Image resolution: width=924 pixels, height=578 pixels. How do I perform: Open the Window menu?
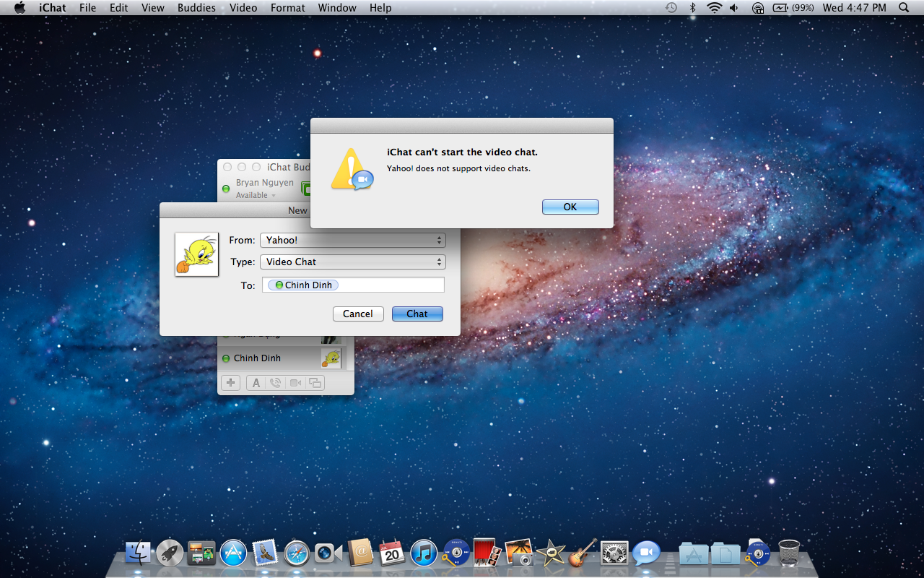tap(337, 8)
